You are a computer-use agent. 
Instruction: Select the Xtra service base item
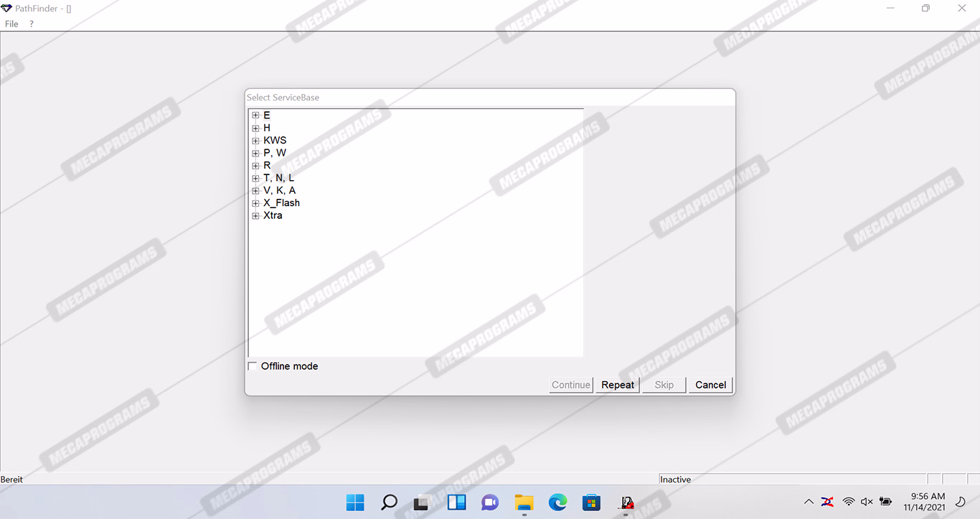point(273,215)
